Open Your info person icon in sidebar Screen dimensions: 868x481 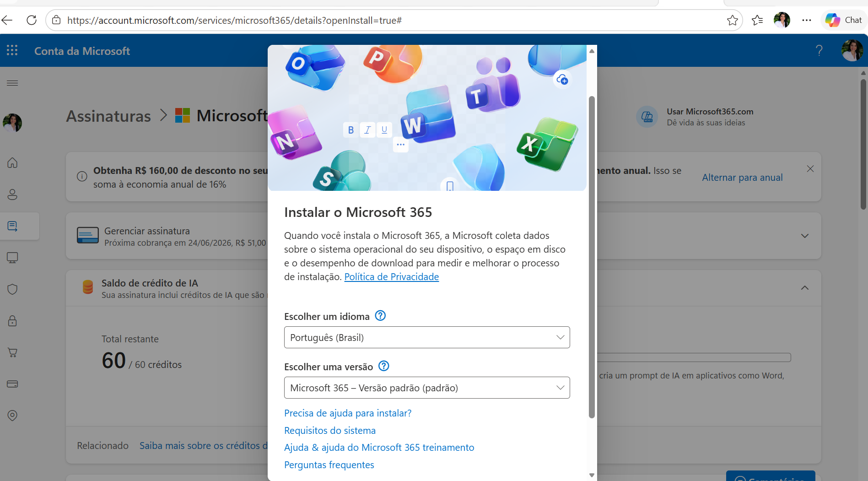12,195
